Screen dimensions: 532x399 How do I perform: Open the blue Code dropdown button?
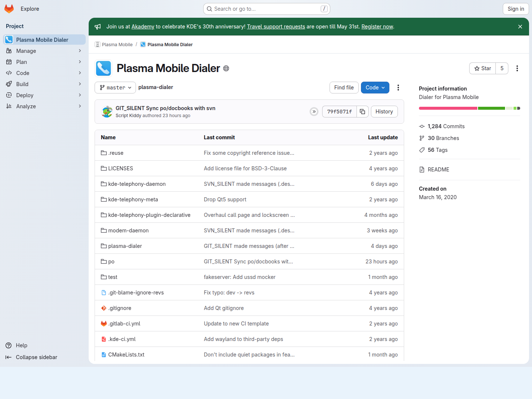[x=375, y=88]
